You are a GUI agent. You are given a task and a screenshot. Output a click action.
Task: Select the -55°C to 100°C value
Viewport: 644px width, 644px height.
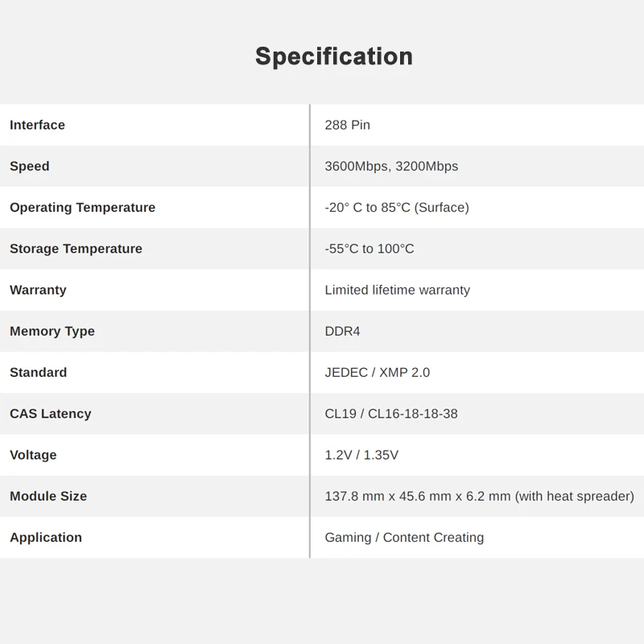(x=369, y=249)
